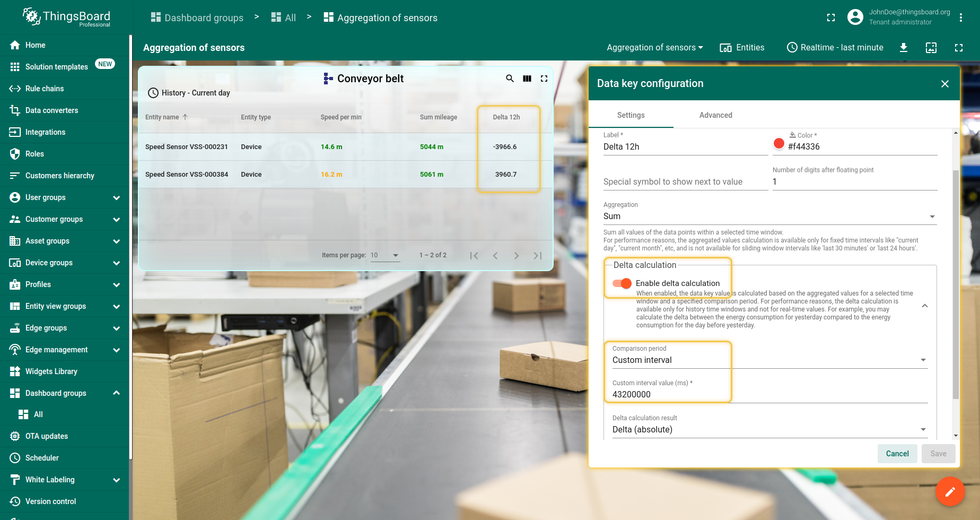Viewport: 980px width, 520px height.
Task: Toggle fullscreen icon in dashboard toolbar
Action: 959,48
